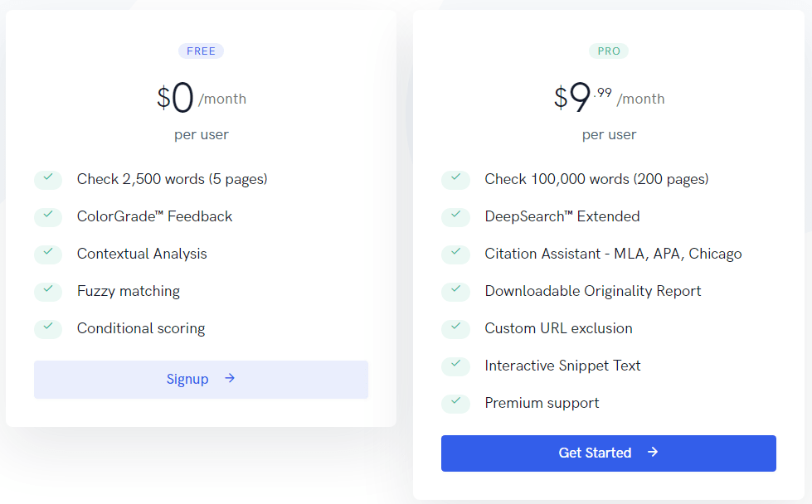Click per user text under the Pro price
This screenshot has width=812, height=504.
coord(609,134)
